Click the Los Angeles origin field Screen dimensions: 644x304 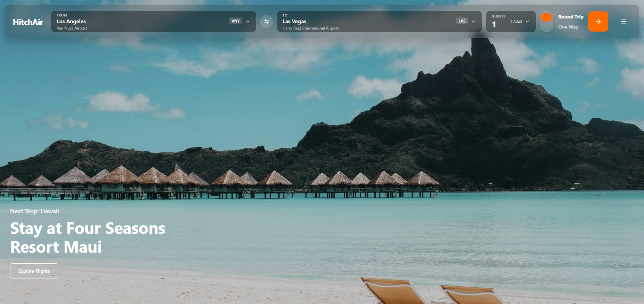click(154, 21)
